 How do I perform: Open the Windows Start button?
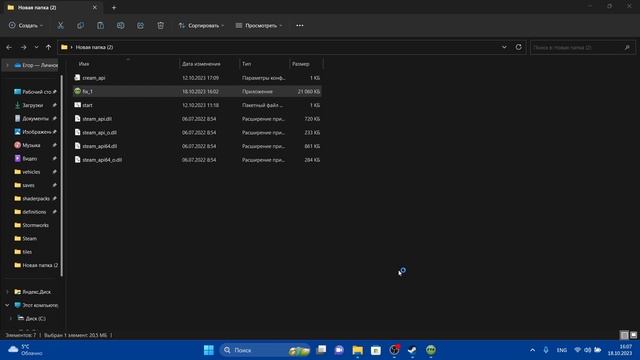[x=209, y=350]
